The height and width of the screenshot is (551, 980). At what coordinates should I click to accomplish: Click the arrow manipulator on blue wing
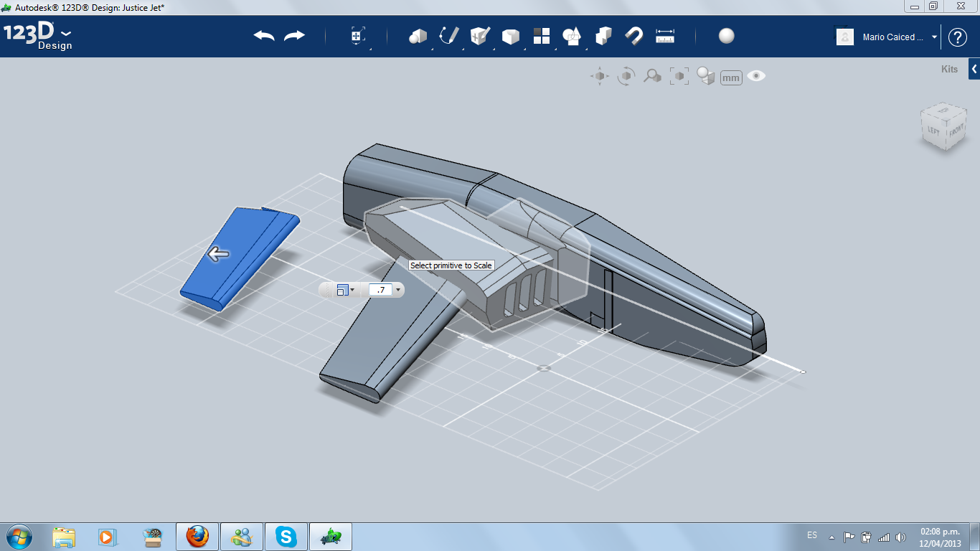coord(218,254)
